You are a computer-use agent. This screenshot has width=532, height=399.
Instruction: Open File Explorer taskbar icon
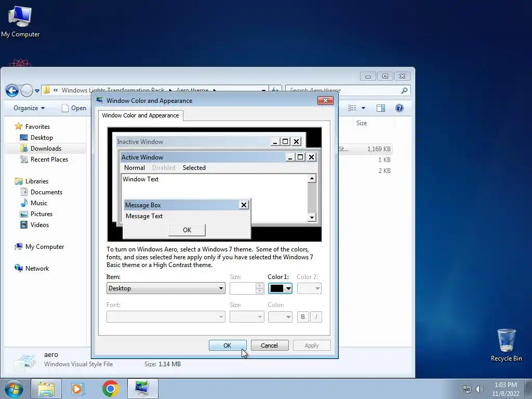[x=46, y=389]
